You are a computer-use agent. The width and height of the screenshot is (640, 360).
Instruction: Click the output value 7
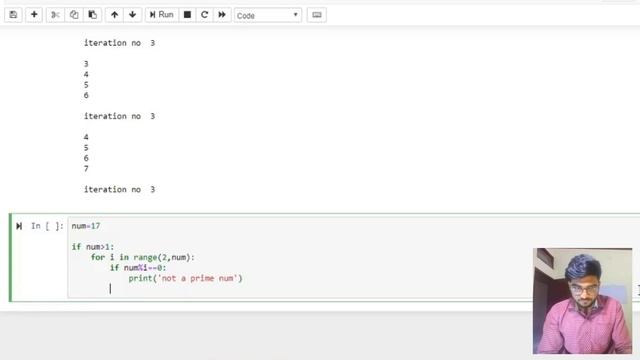[x=86, y=169]
